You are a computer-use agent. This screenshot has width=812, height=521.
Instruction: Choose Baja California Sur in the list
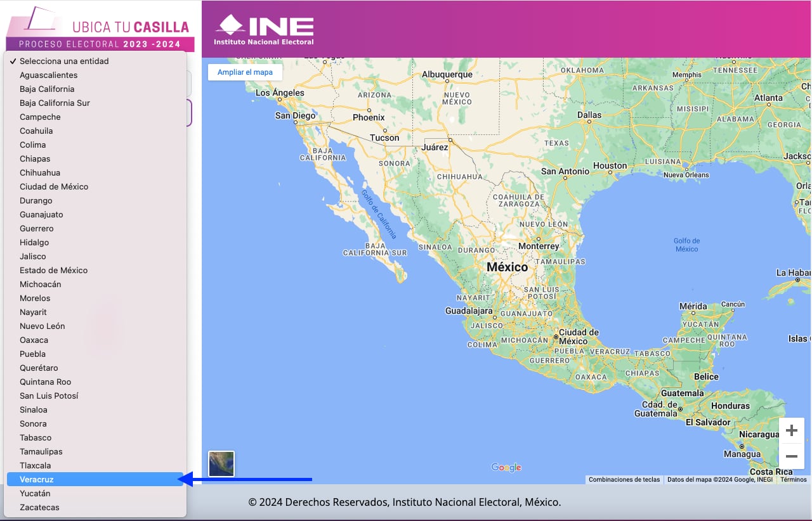[55, 103]
